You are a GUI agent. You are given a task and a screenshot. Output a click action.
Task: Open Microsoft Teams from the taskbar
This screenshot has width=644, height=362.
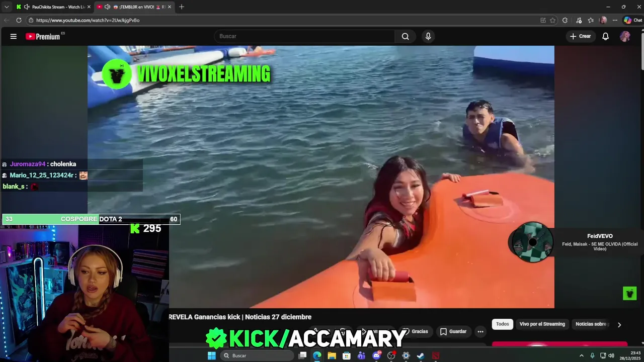pos(361,355)
